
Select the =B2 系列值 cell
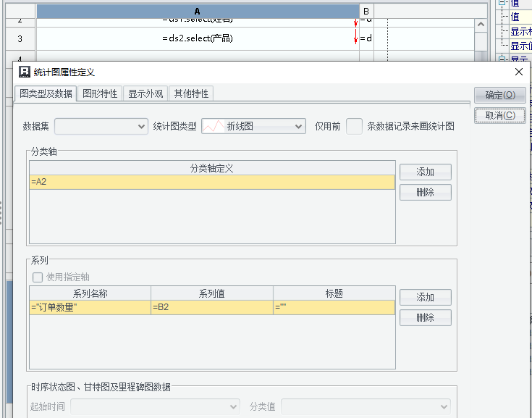tap(211, 308)
